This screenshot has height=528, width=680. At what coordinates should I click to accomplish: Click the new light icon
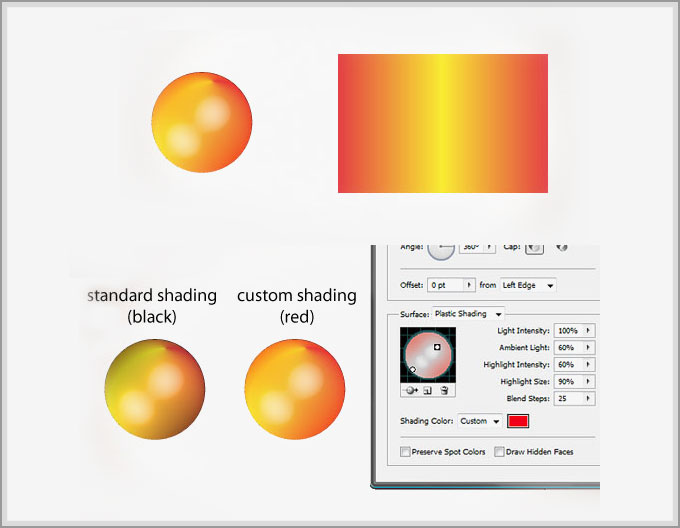[x=428, y=391]
